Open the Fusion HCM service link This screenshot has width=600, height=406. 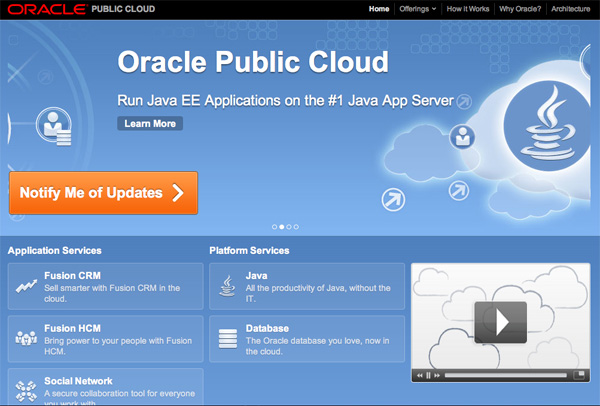coord(105,339)
